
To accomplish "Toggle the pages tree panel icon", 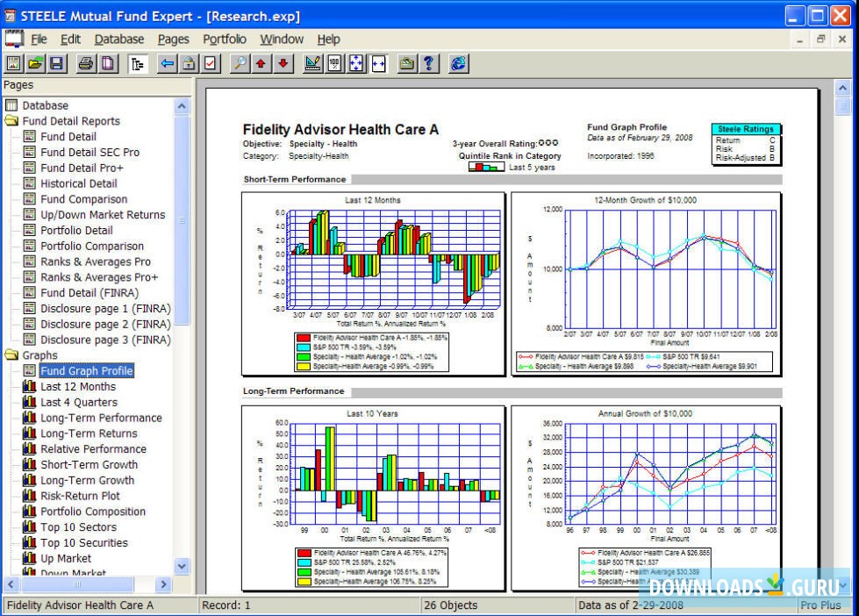I will coord(137,63).
